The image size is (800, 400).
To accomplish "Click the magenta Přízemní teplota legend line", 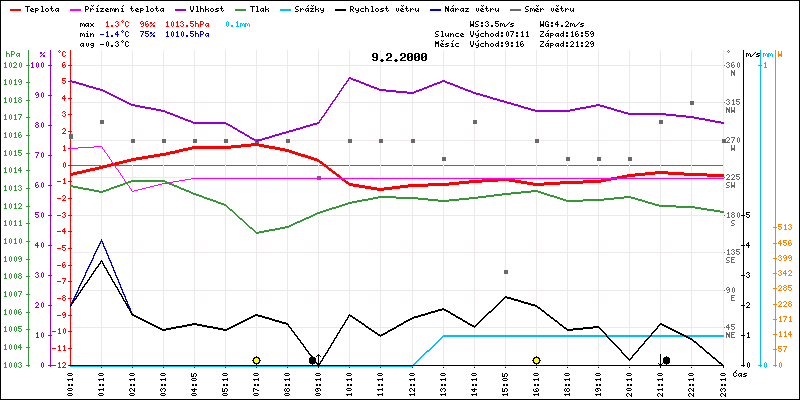I will [74, 7].
